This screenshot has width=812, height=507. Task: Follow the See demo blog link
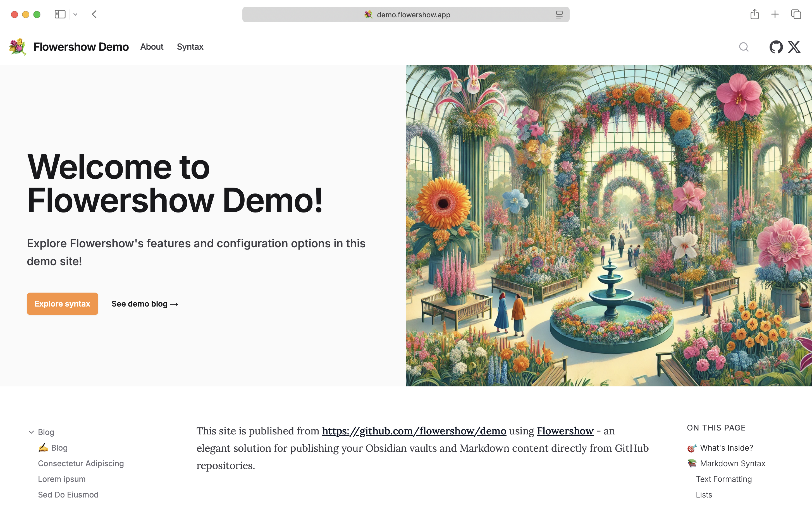coord(145,304)
